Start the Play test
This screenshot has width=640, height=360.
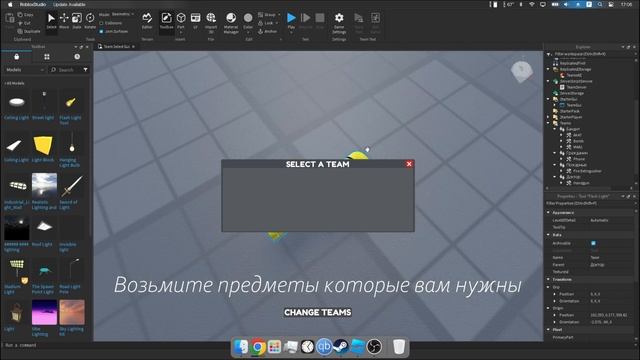[291, 18]
